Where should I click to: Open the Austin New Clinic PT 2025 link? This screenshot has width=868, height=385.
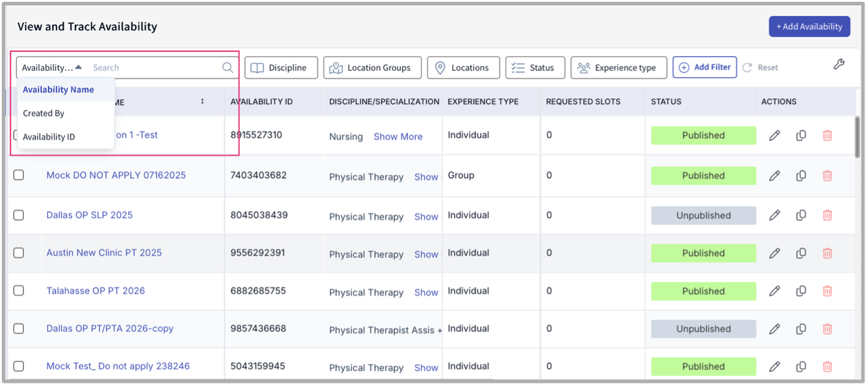(104, 253)
